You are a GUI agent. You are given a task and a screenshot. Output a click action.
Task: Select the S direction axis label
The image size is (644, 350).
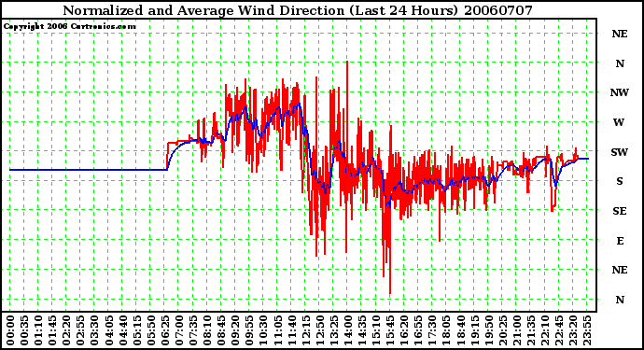pos(620,181)
